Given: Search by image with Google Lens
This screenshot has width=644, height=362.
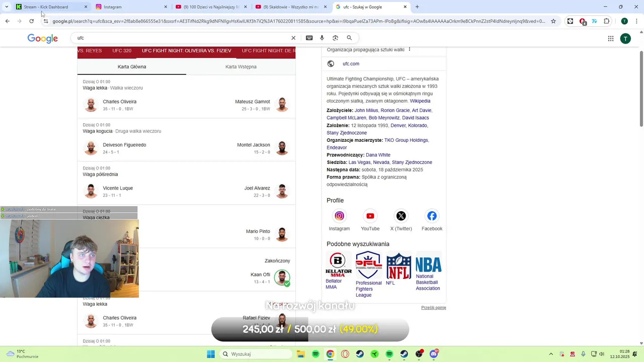Looking at the screenshot, I should point(336,38).
